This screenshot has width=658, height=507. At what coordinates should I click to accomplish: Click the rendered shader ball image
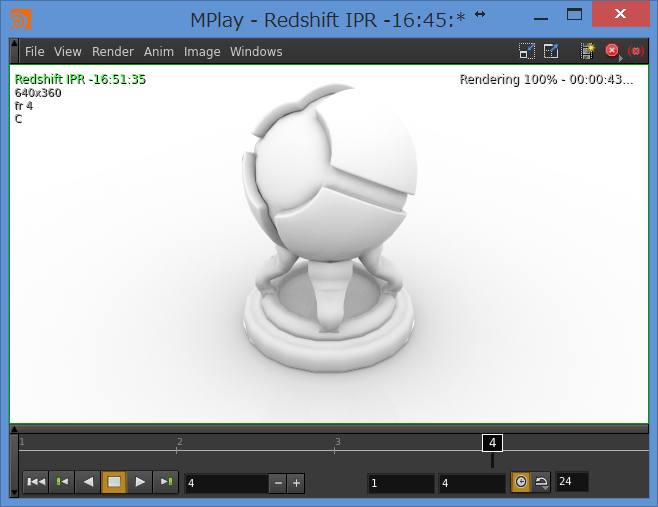[x=329, y=229]
